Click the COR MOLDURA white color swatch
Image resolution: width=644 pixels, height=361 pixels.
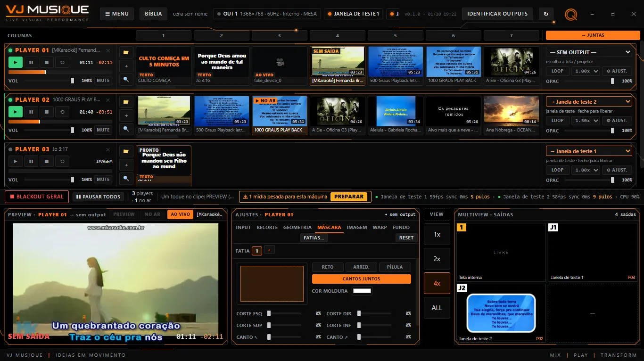[362, 291]
